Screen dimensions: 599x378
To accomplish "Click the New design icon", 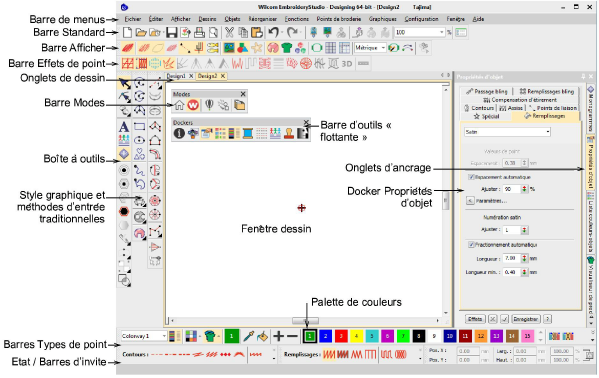I will 127,32.
